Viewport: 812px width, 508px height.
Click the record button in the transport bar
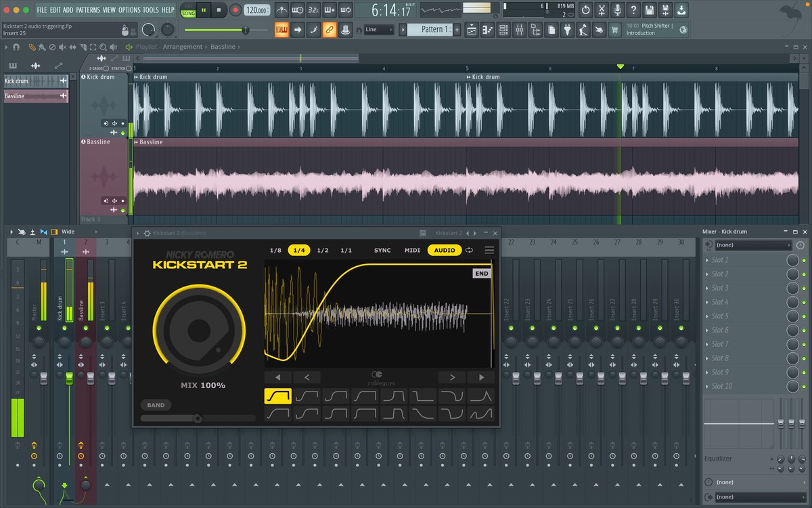tap(235, 10)
